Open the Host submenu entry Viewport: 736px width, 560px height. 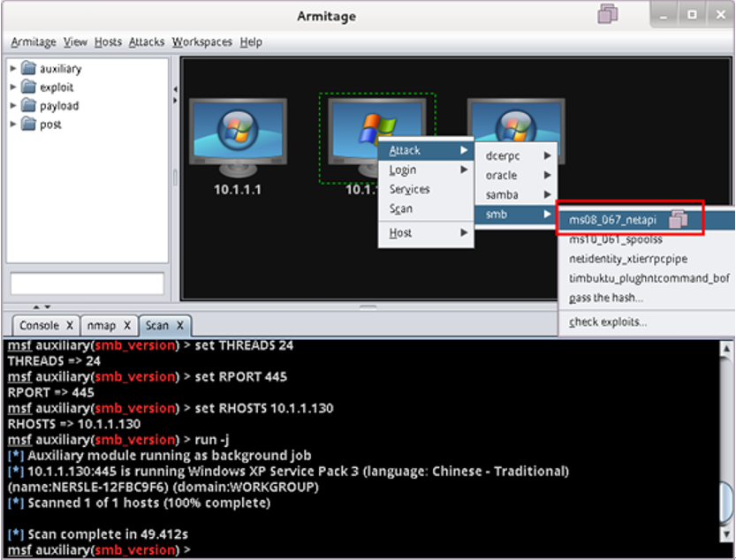[426, 233]
